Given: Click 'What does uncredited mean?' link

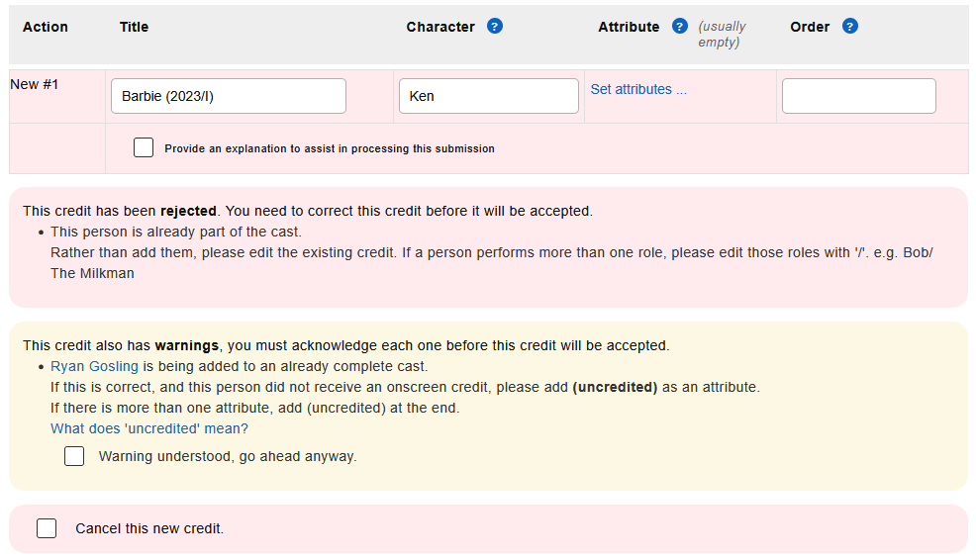Looking at the screenshot, I should [149, 428].
